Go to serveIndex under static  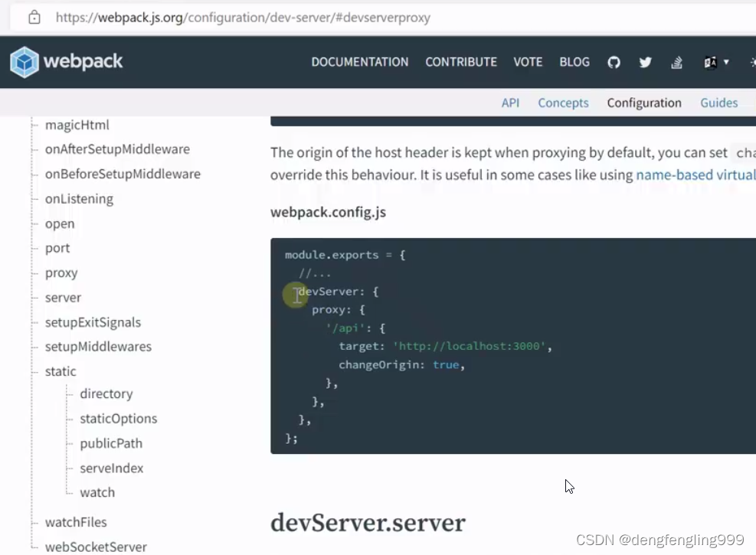(x=111, y=468)
